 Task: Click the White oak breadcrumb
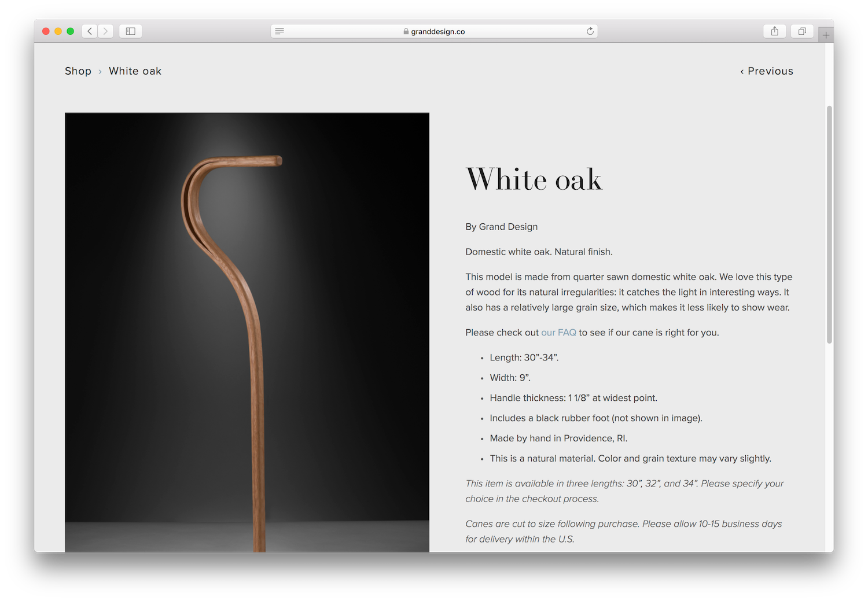click(x=135, y=71)
